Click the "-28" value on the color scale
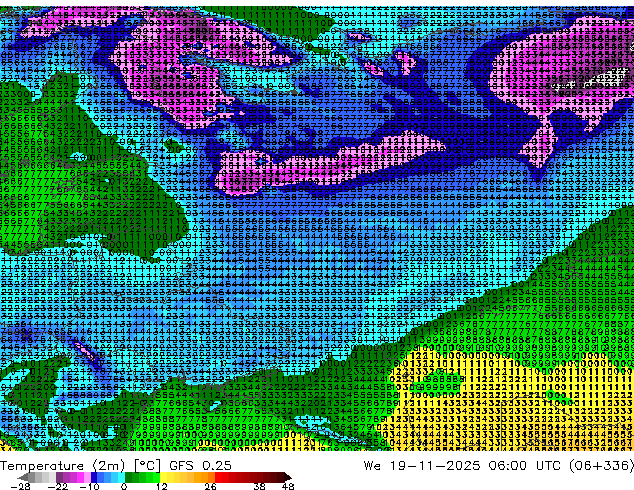 20,486
